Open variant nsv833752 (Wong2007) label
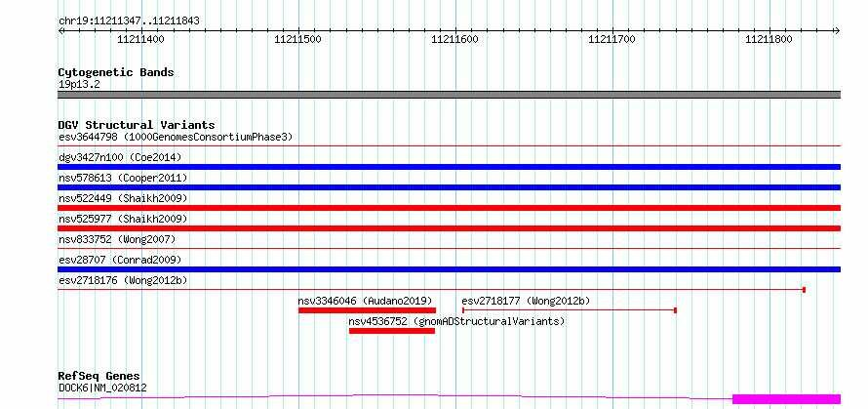Image resolution: width=868 pixels, height=409 pixels. click(x=117, y=239)
